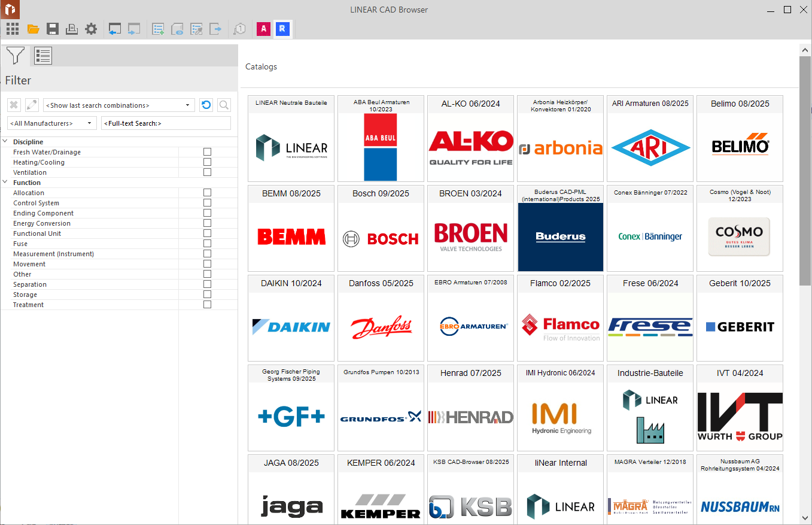Open the Danfoss 05/2025 catalog
Image resolution: width=812 pixels, height=525 pixels.
click(381, 318)
